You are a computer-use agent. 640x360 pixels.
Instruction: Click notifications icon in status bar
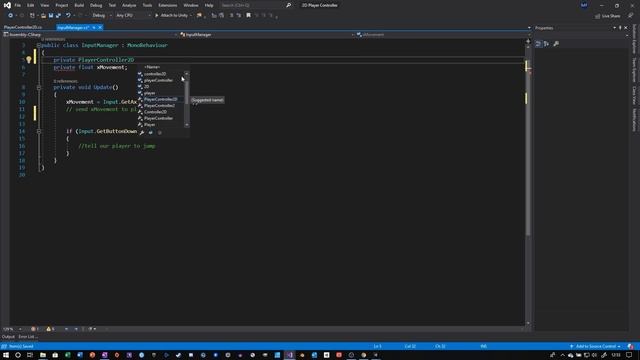631,347
